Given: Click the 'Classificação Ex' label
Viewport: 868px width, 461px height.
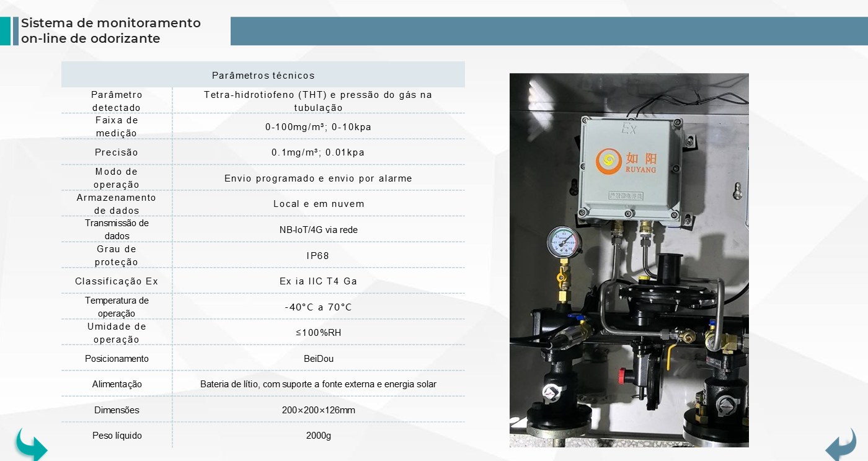Looking at the screenshot, I should point(117,281).
